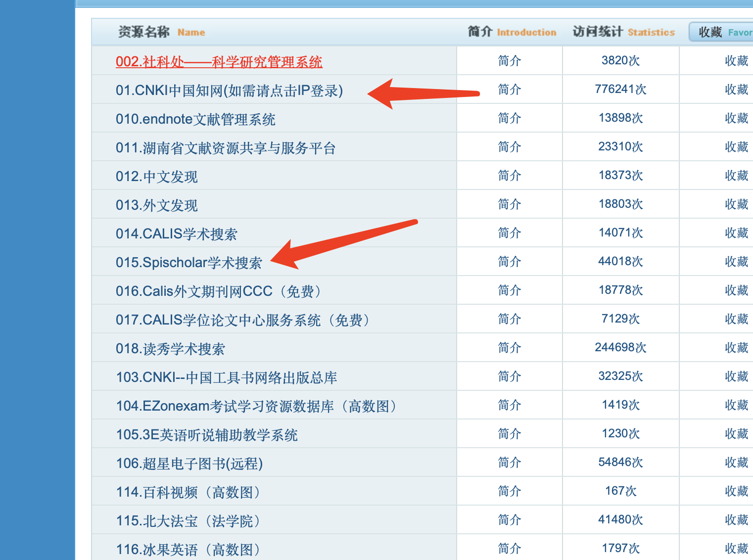Viewport: 753px width, 560px height.
Task: View 简介 for CNKI中国知网 row
Action: pos(510,90)
